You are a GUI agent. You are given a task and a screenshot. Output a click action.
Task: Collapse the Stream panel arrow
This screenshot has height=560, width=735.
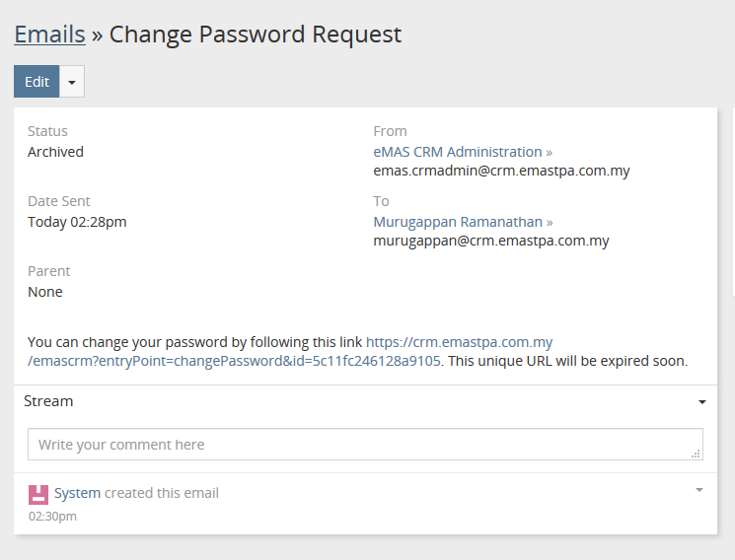pos(701,402)
